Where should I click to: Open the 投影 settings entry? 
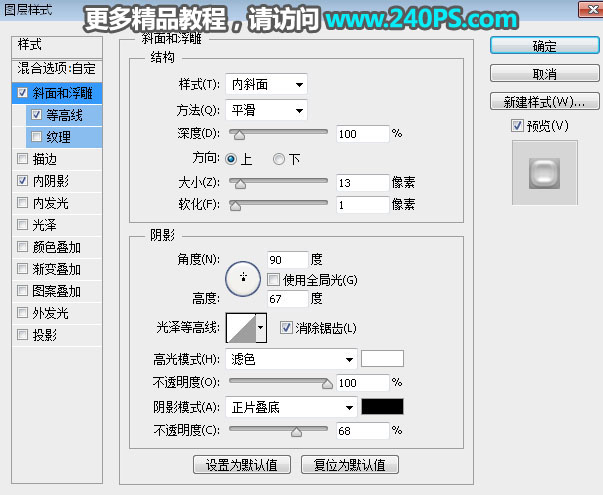(x=45, y=335)
